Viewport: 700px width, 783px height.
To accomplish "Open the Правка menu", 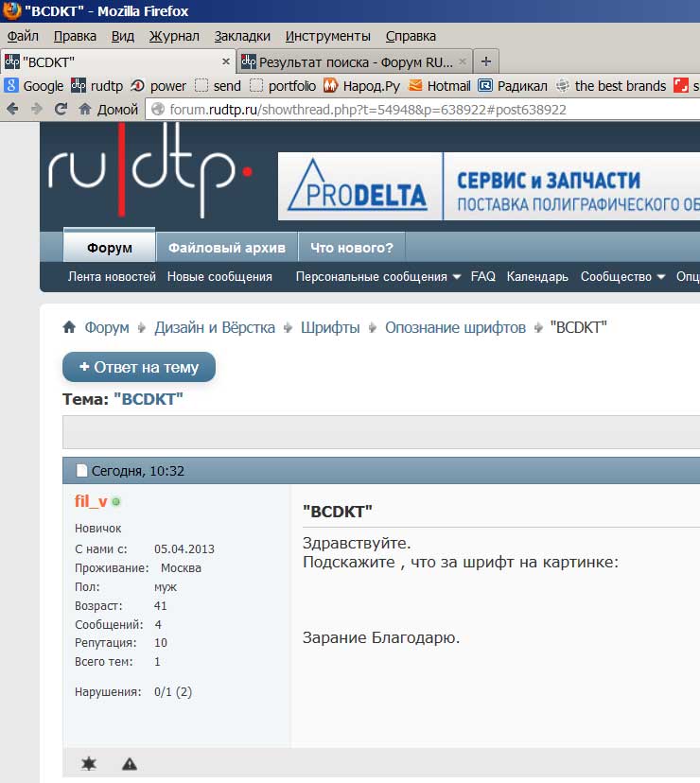I will click(x=75, y=36).
